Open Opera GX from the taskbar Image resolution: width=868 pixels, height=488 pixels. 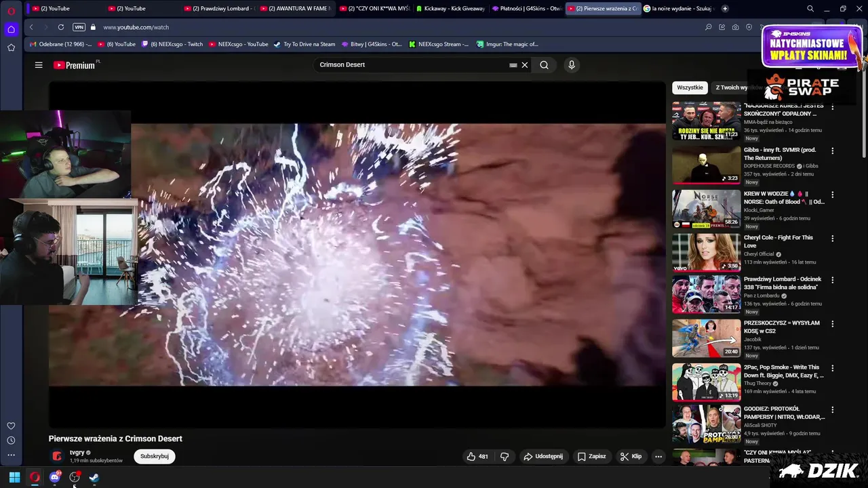click(x=35, y=477)
